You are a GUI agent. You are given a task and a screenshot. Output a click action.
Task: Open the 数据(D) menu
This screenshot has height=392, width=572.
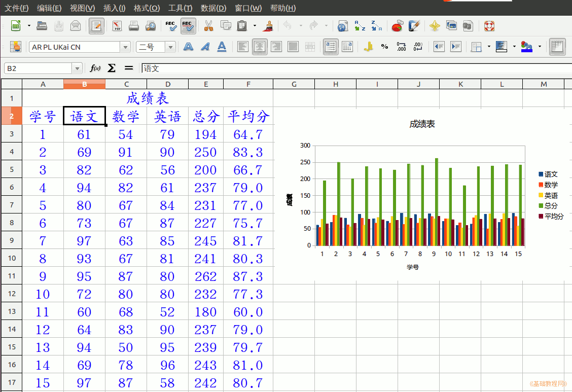point(213,8)
